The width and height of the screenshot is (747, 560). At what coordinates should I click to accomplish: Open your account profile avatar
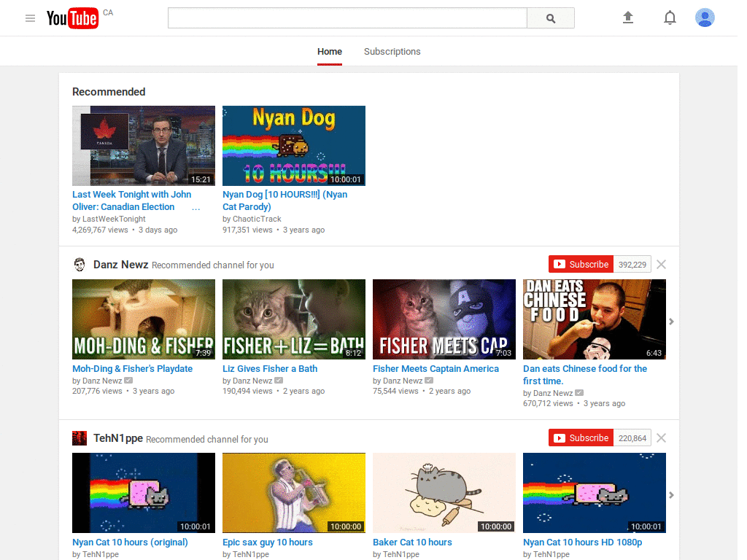pos(705,17)
